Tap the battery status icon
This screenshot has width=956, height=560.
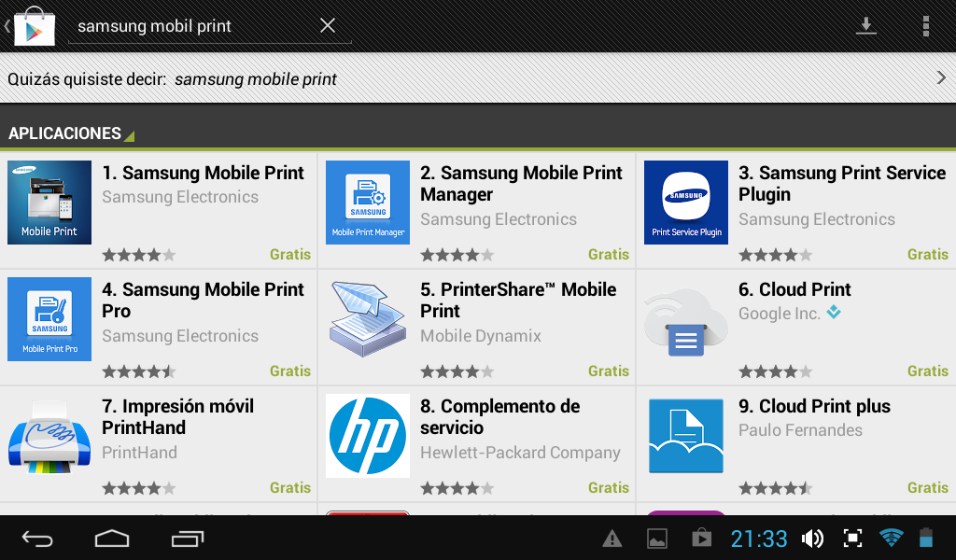(x=926, y=538)
